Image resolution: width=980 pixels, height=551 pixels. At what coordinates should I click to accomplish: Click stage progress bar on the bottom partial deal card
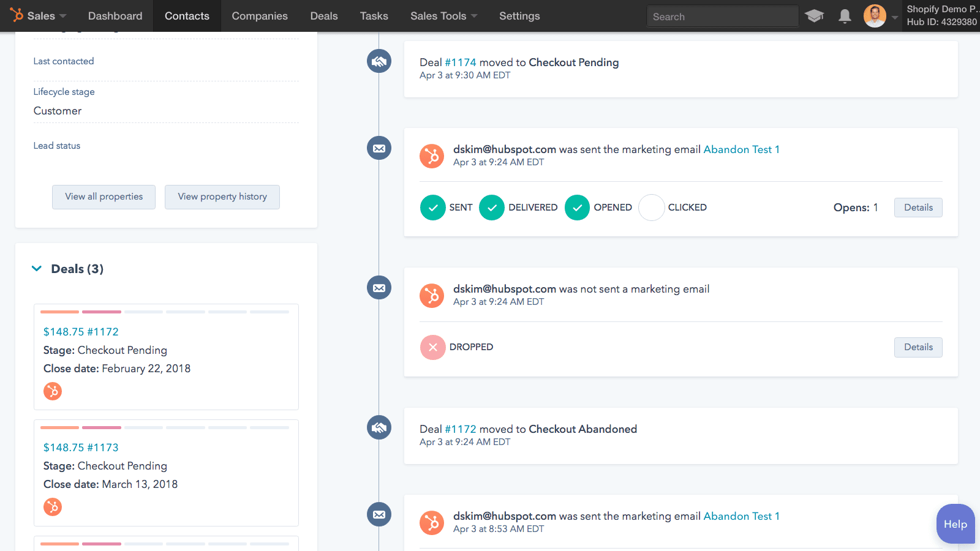pos(165,544)
